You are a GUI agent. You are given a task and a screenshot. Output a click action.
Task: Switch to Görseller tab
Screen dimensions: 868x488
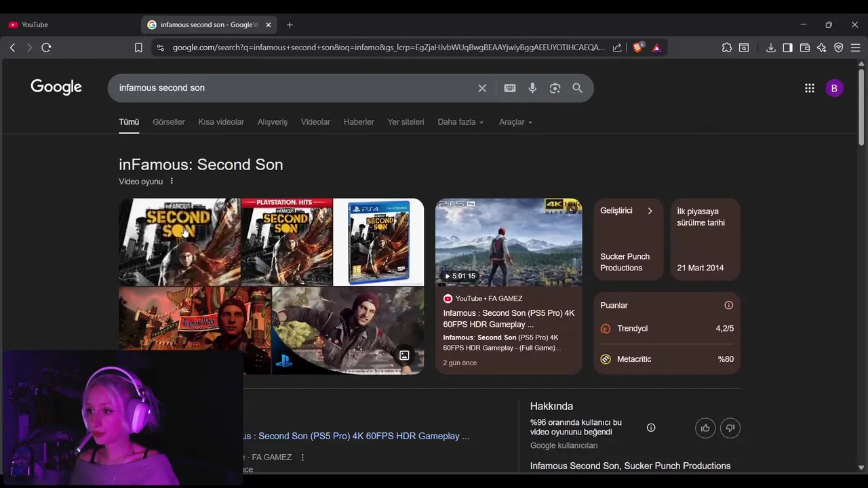169,122
